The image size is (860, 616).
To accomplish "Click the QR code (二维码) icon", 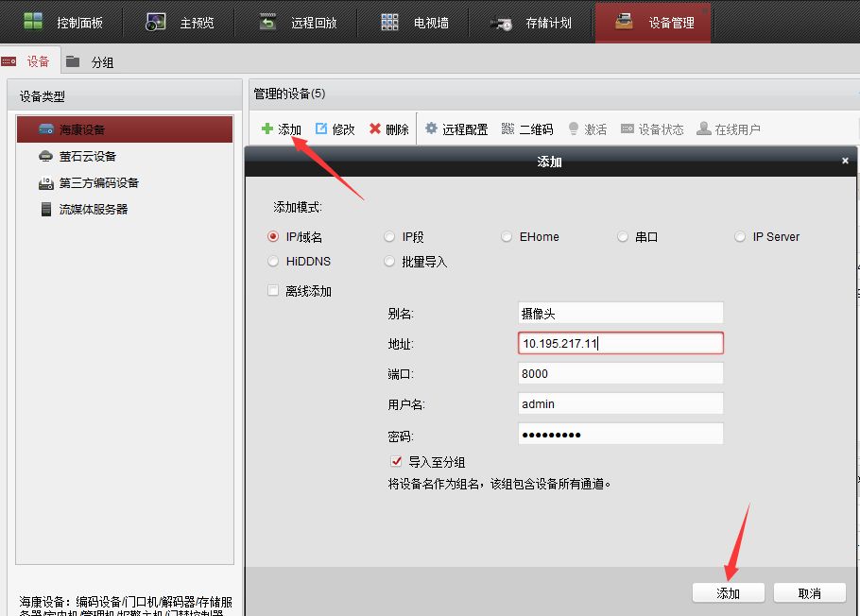I will [x=508, y=128].
